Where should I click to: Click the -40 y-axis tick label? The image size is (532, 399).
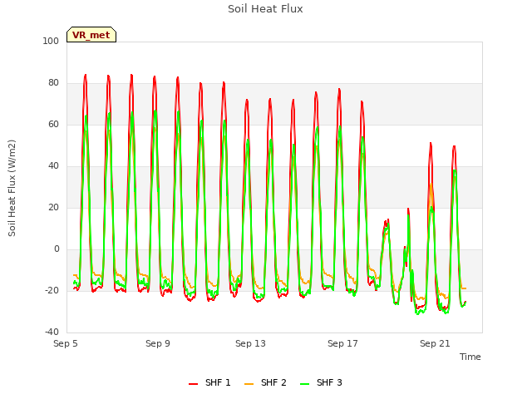tap(52, 332)
